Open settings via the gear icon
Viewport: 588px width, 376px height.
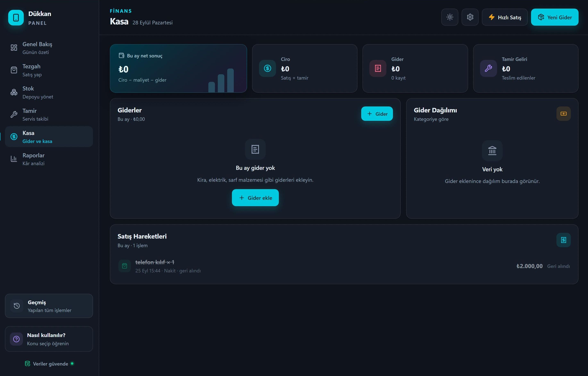[x=470, y=17]
